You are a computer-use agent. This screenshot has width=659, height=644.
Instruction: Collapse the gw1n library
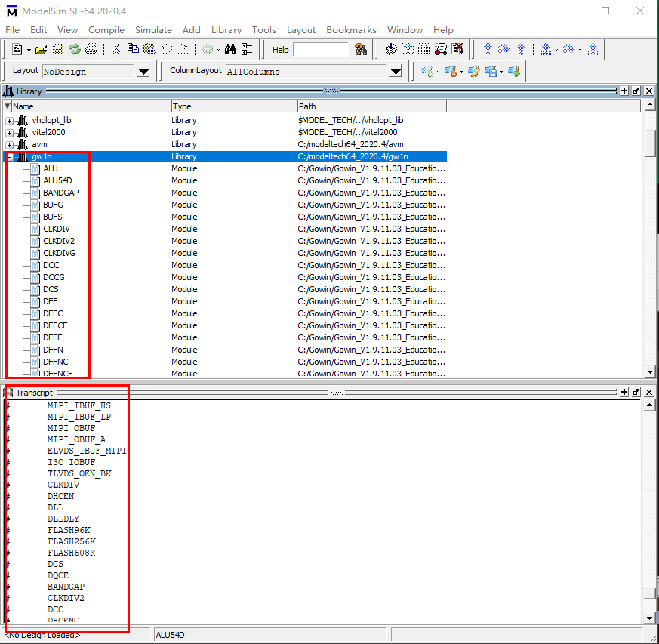click(10, 158)
